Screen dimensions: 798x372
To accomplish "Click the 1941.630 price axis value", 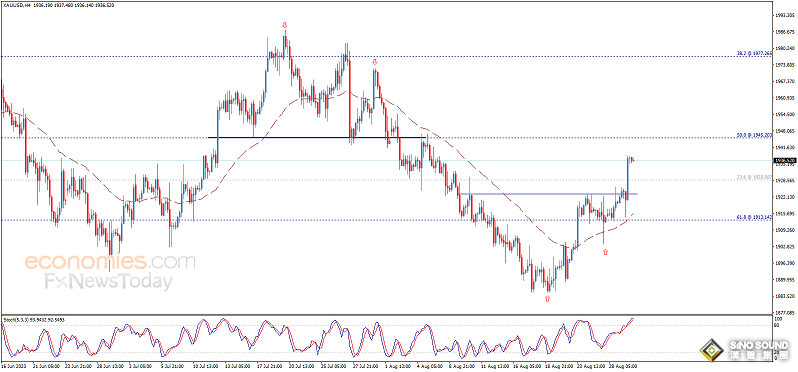I will click(784, 148).
